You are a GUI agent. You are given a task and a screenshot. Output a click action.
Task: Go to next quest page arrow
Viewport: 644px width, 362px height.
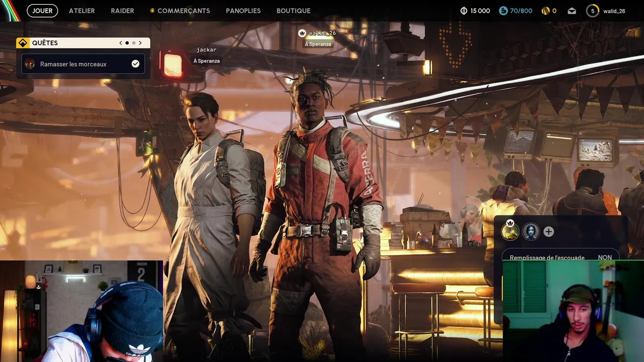pos(140,43)
